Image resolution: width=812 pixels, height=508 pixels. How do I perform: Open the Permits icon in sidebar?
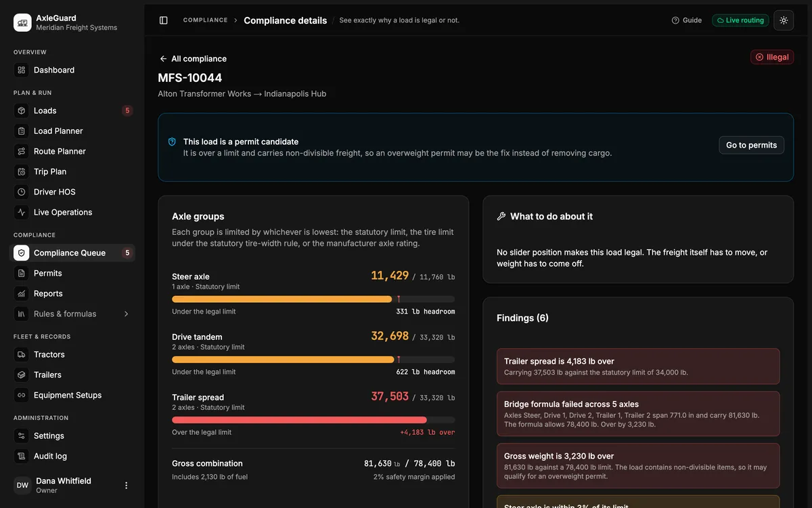pyautogui.click(x=22, y=273)
